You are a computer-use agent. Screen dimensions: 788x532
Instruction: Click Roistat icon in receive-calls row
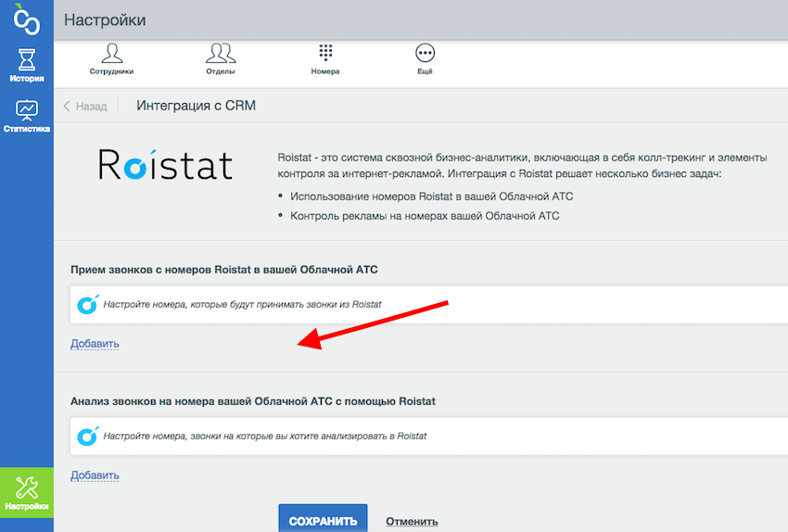click(87, 304)
